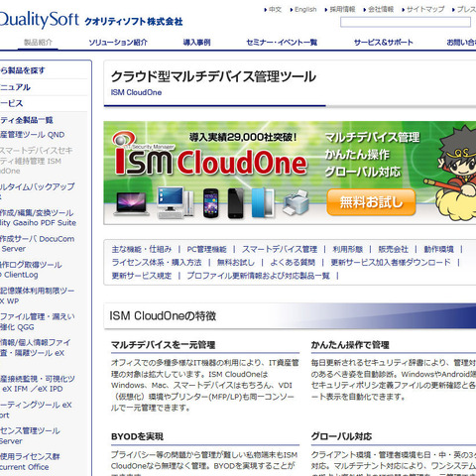Open sidebar heading ティ全製品一覧

pyautogui.click(x=27, y=120)
